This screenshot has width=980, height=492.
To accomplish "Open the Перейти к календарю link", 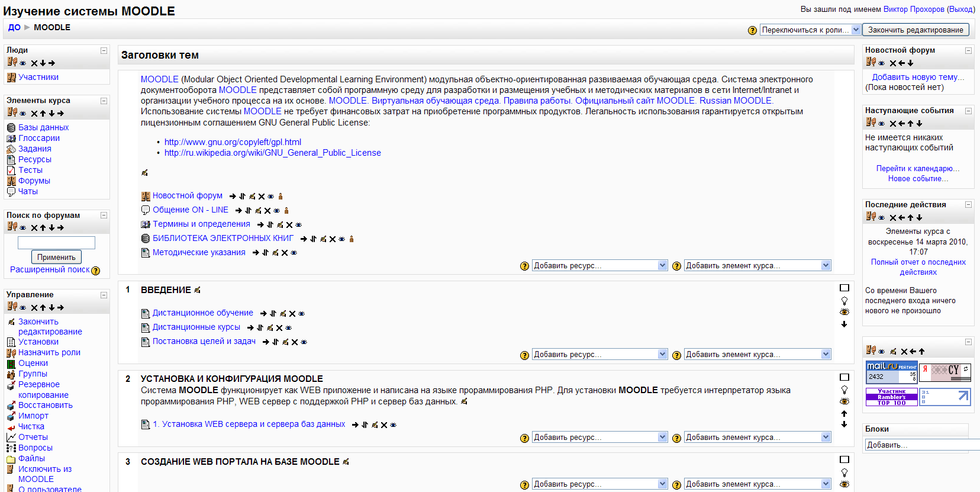I will [918, 169].
